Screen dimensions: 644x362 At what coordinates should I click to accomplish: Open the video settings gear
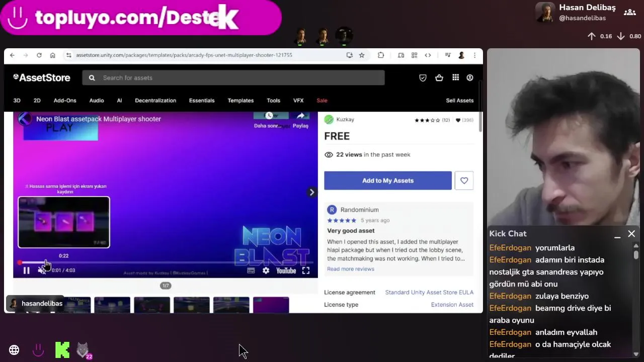[x=266, y=270]
